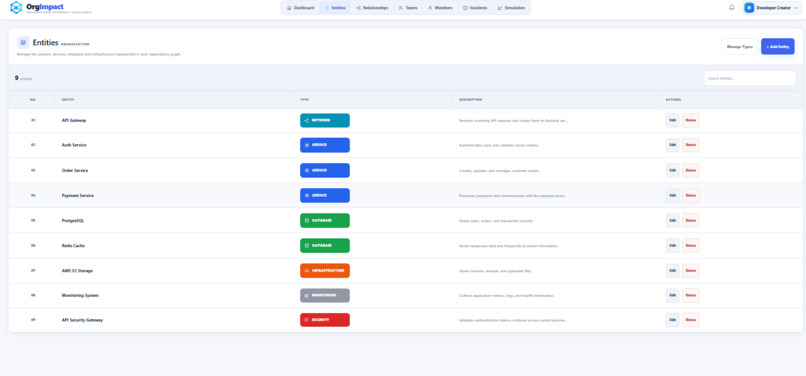The height and width of the screenshot is (376, 806).
Task: Click the Payment Service entity name
Action: tap(78, 195)
